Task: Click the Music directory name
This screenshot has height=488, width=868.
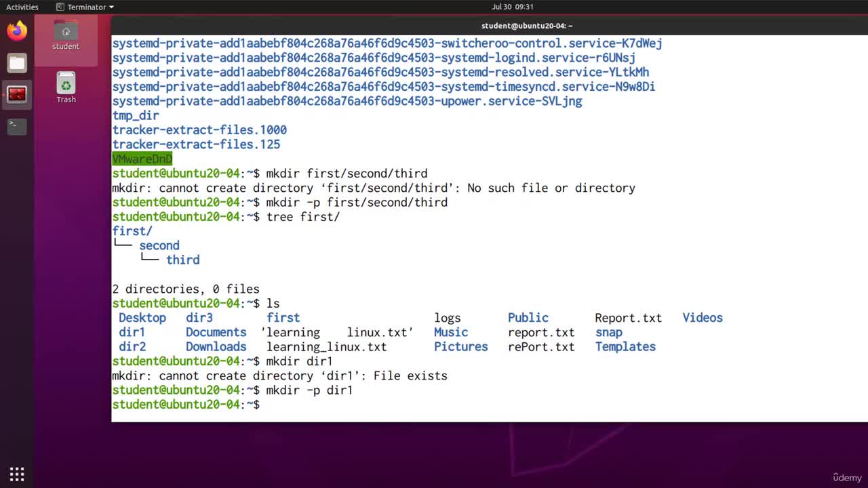Action: [451, 332]
